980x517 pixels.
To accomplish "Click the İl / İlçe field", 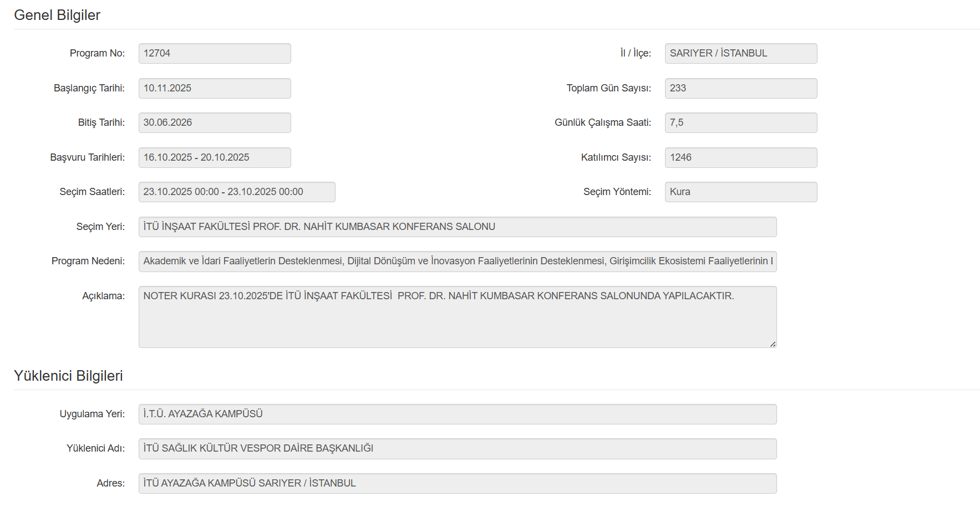I will click(740, 53).
